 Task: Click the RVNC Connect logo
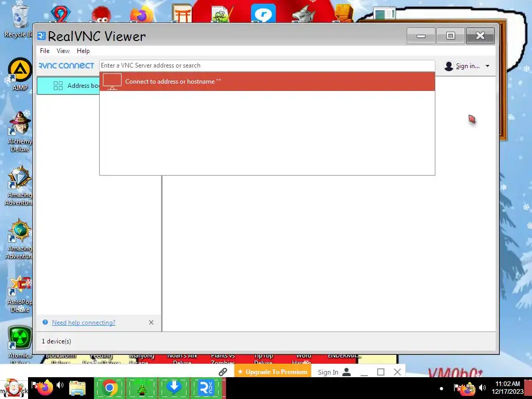pyautogui.click(x=66, y=65)
